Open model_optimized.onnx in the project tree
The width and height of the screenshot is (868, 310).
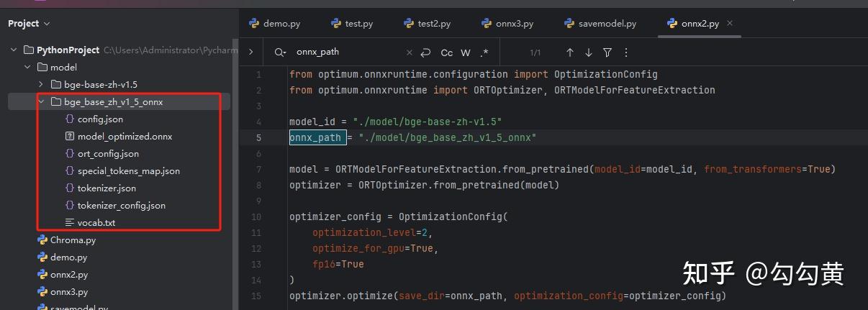coord(125,137)
